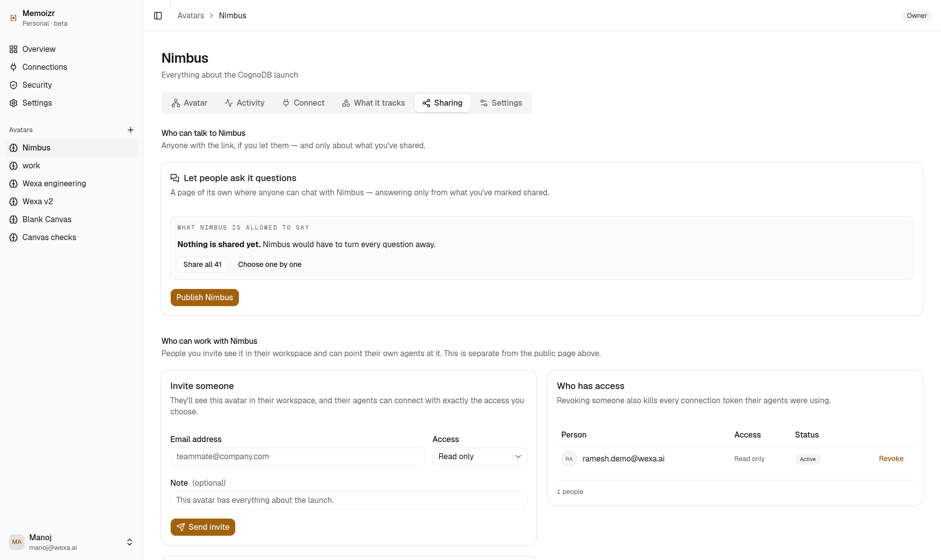This screenshot has height=560, width=941.
Task: Click the sidebar Settings gear icon
Action: point(13,103)
